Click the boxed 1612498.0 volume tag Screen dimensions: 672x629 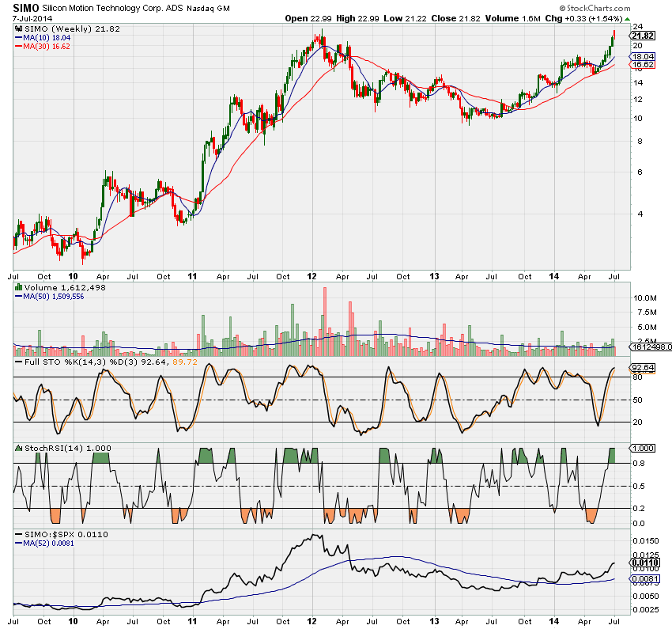pos(651,347)
